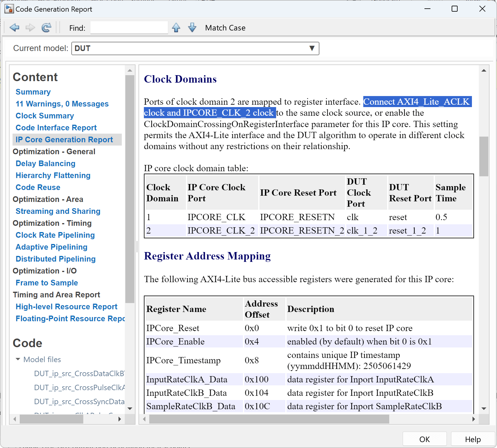Viewport: 497px width, 448px height.
Task: Click the Forward navigation arrow icon
Action: (30, 28)
